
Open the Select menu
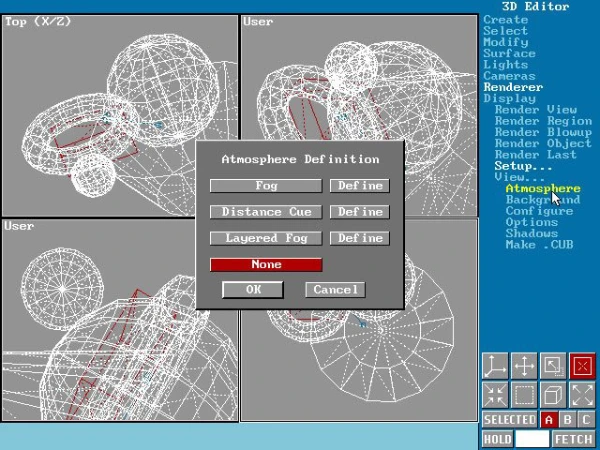click(x=505, y=31)
